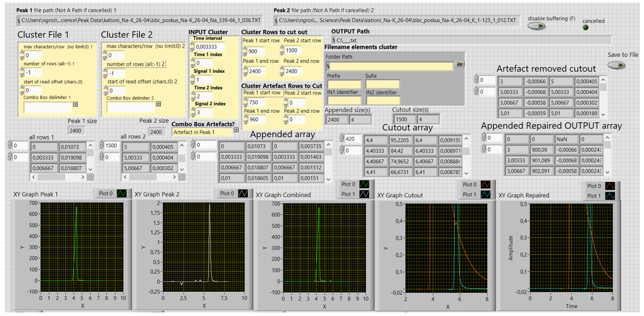
Task: Open Combo Box delimiter 1 dropdown
Action: point(75,104)
